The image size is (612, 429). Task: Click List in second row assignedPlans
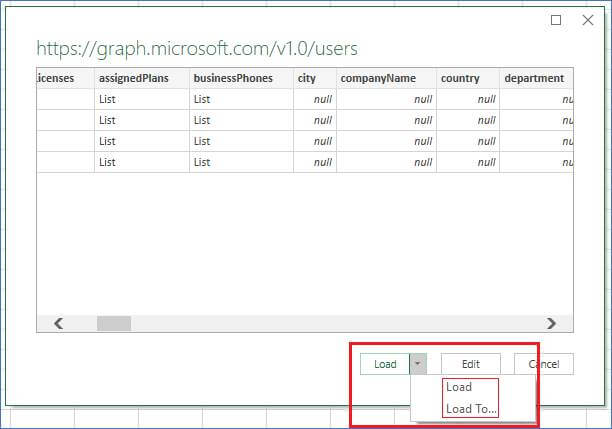click(x=107, y=120)
